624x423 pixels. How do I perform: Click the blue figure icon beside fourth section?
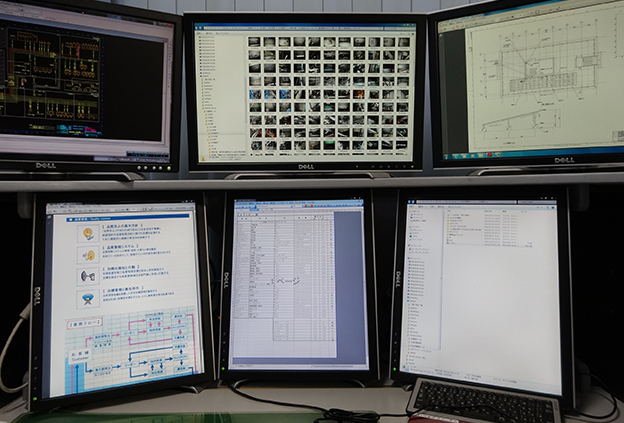click(x=88, y=298)
